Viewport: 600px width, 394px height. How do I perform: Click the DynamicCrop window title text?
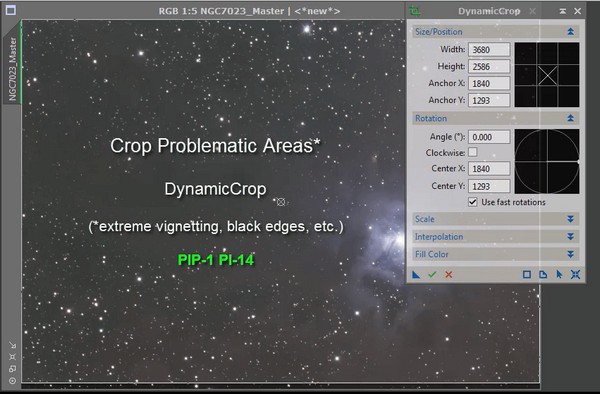pos(489,11)
